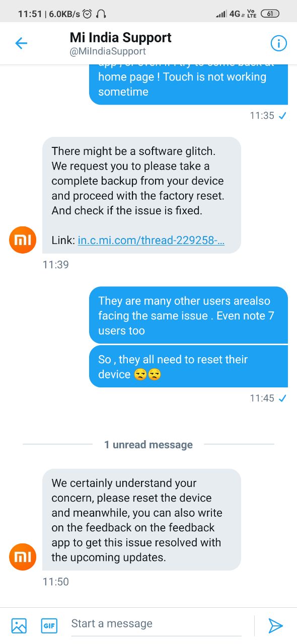Tap Mi avatar beside 11:50 message
This screenshot has height=644, width=297.
[23, 557]
